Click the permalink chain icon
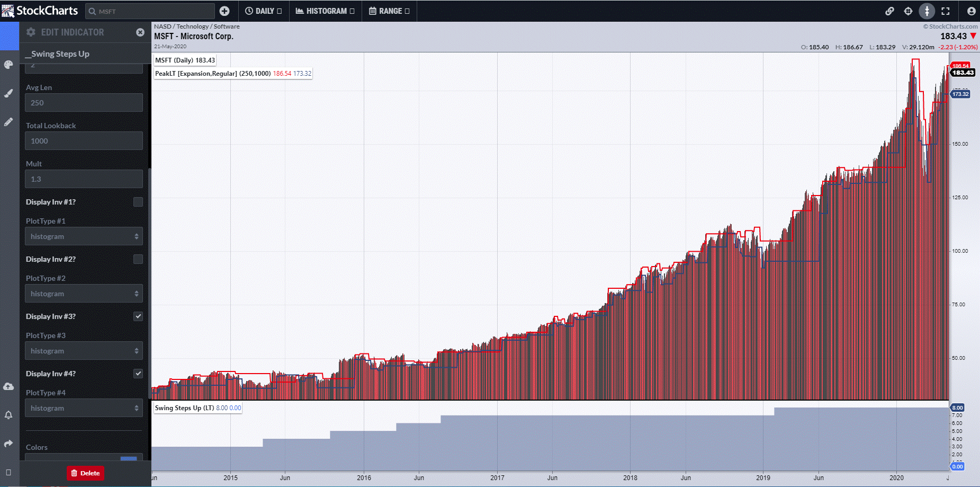This screenshot has width=980, height=487. 889,11
